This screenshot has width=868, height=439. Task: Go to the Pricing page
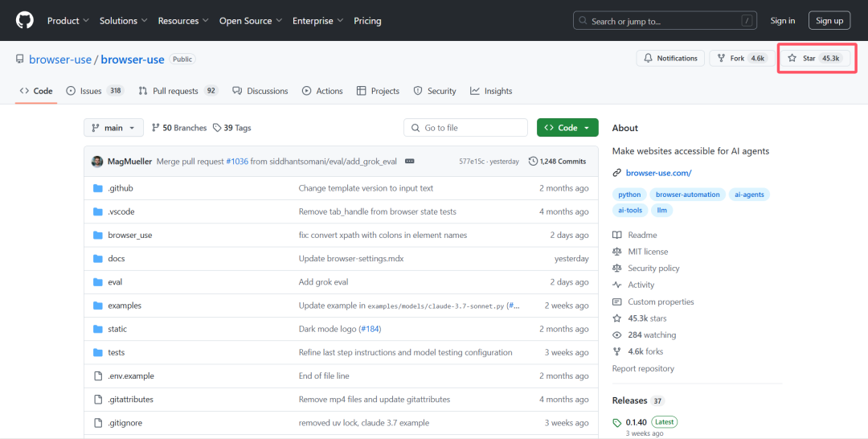click(x=367, y=20)
